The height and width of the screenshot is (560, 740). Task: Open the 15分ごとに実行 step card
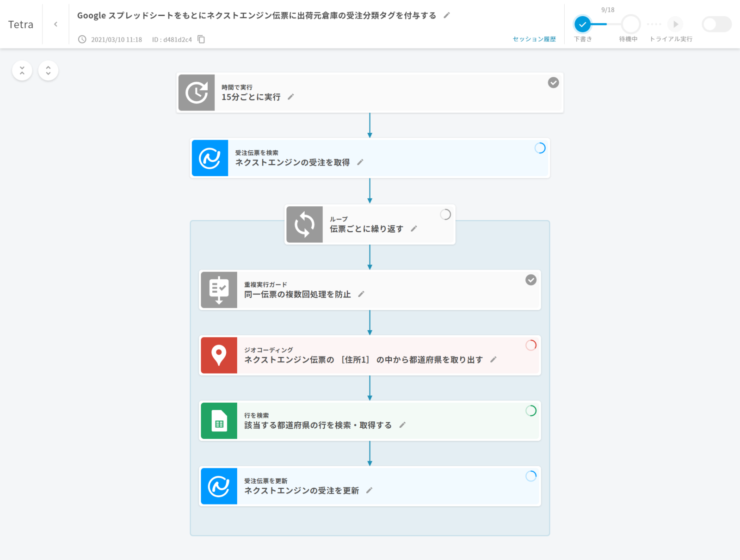coord(370,92)
